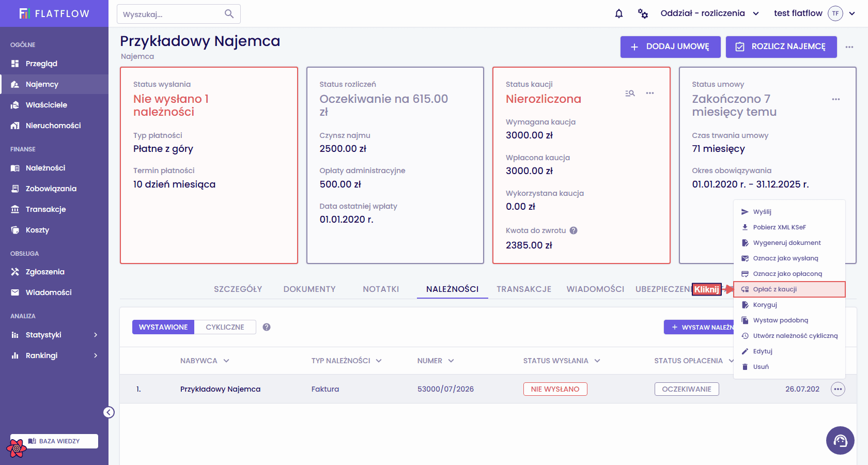Open settings gears icon in top bar
Viewport: 868px width, 465px height.
click(x=643, y=13)
